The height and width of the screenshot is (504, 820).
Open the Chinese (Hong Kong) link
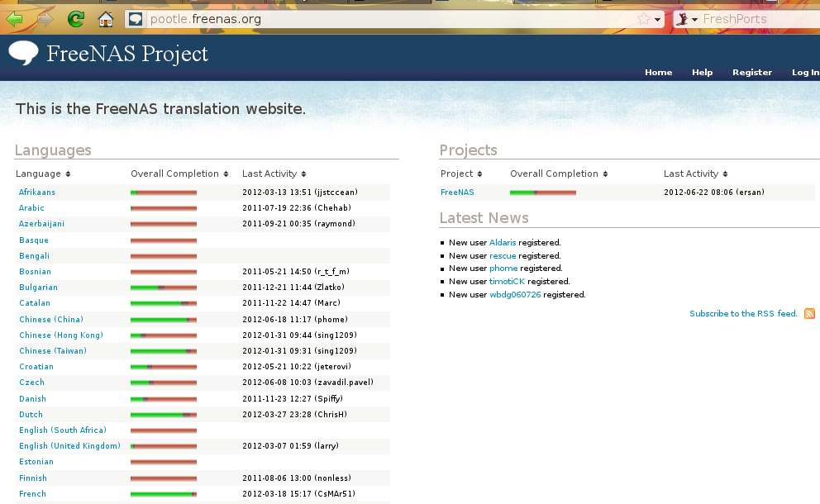click(61, 335)
